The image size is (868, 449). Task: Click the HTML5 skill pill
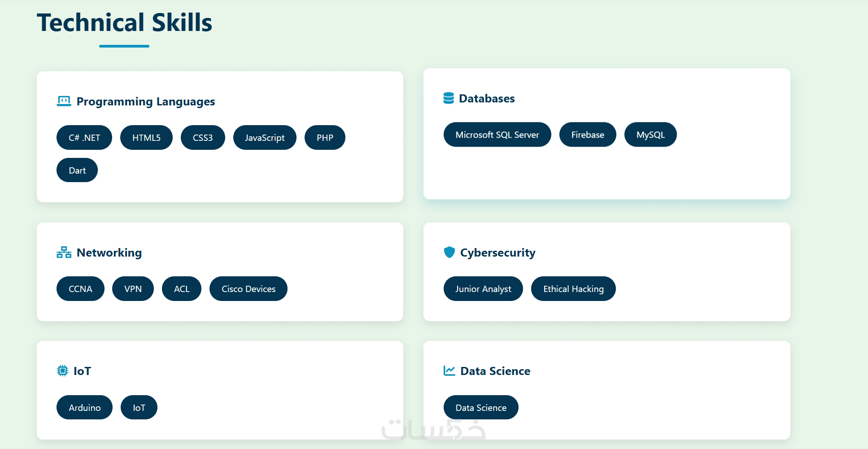coord(146,138)
